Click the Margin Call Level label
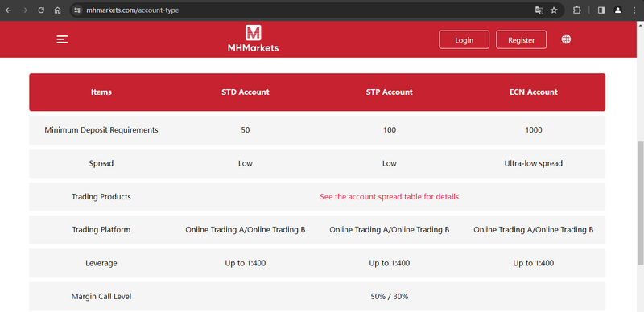The width and height of the screenshot is (644, 312). coord(101,296)
